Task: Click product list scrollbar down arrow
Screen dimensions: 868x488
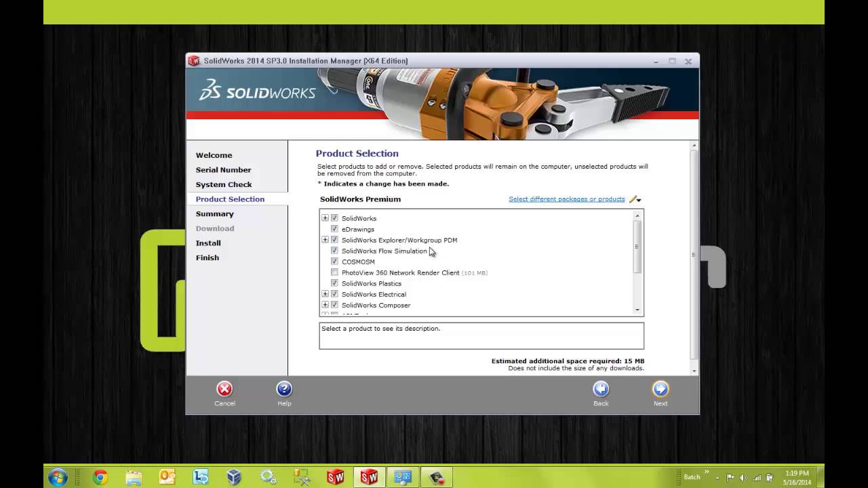Action: pyautogui.click(x=637, y=310)
